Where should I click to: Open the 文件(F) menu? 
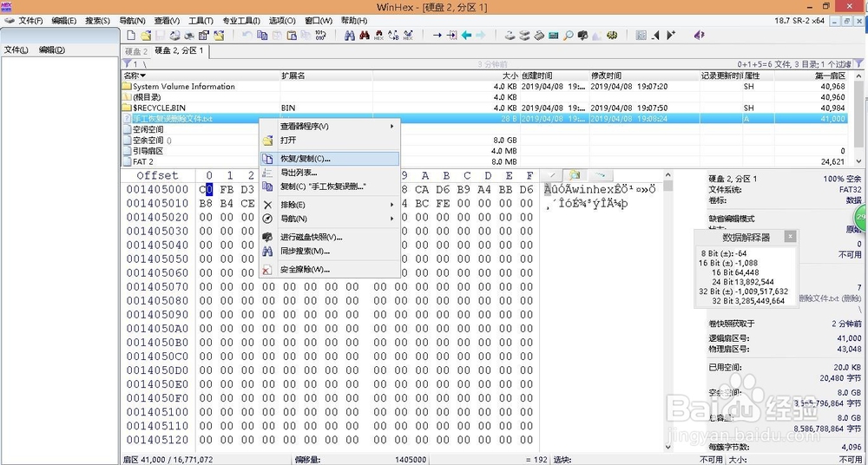click(30, 21)
